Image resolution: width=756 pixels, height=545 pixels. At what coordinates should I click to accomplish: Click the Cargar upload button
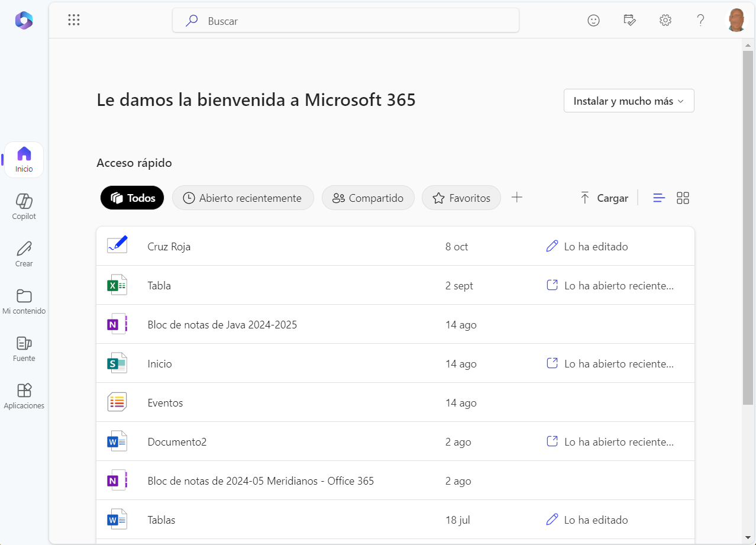click(604, 198)
